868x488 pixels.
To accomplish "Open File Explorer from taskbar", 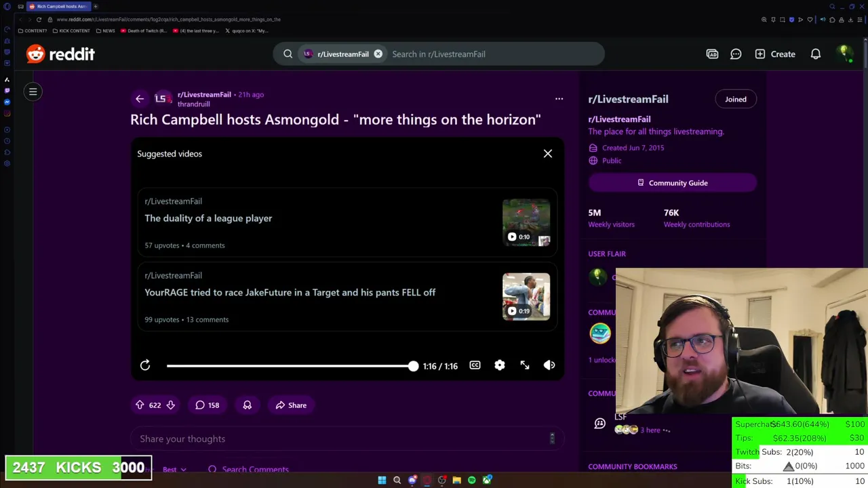I will coord(457,480).
